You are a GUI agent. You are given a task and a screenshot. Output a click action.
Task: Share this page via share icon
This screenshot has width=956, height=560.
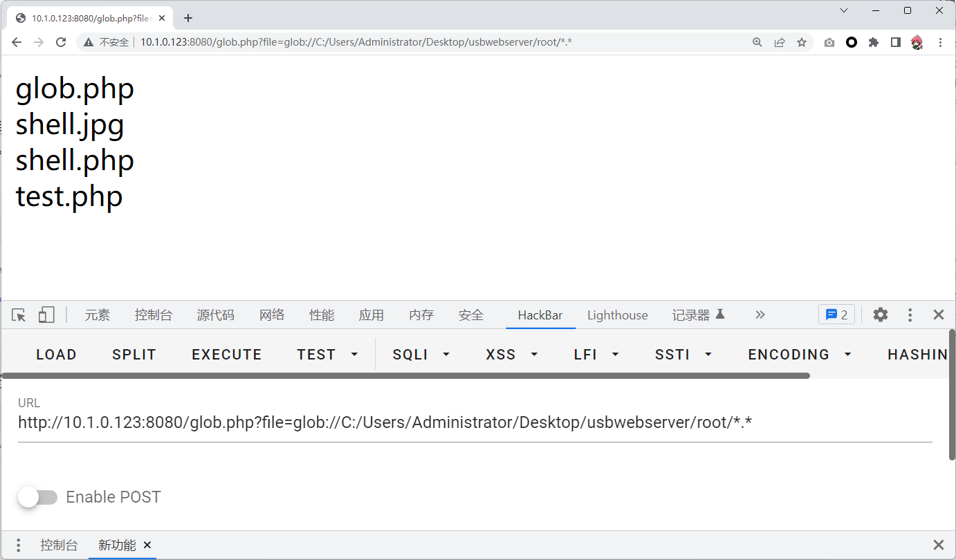780,42
